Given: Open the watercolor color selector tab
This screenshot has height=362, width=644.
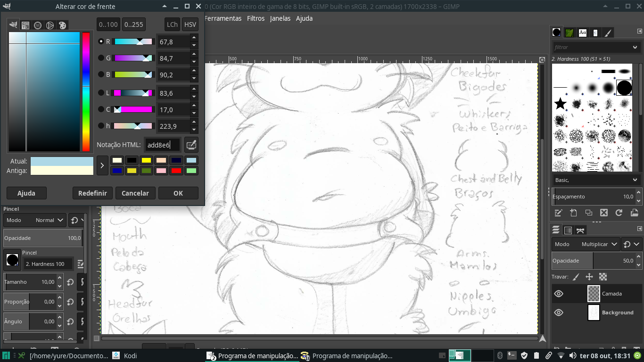Looking at the screenshot, I should click(x=38, y=25).
